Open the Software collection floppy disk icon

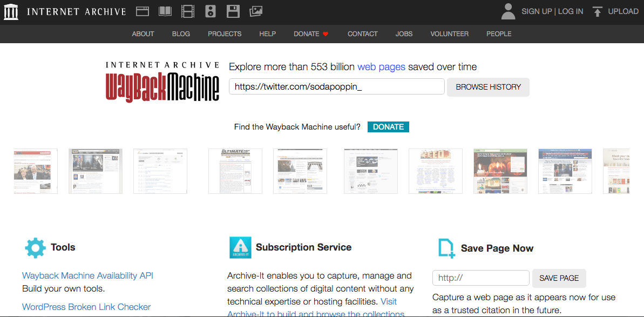click(x=233, y=11)
